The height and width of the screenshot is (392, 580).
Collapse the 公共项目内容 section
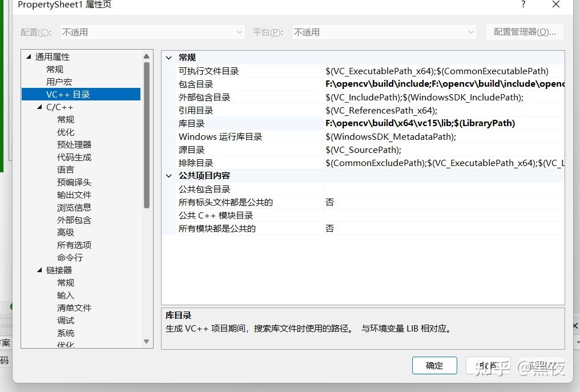pos(168,176)
